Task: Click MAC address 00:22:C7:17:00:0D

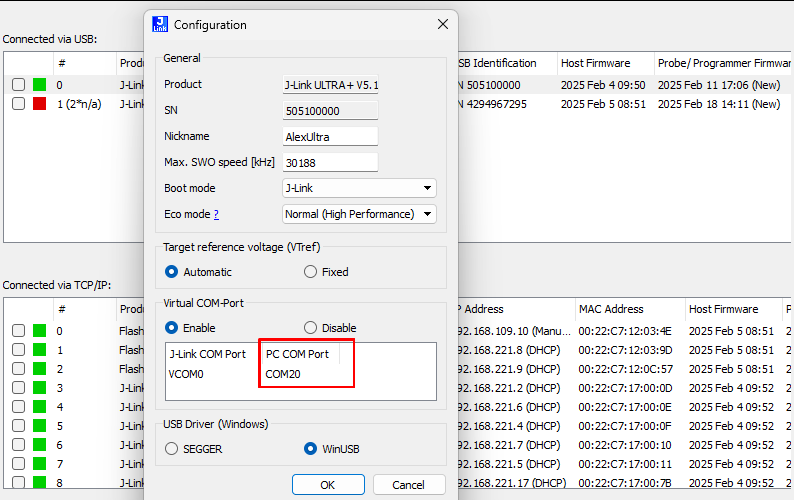Action: pos(625,388)
